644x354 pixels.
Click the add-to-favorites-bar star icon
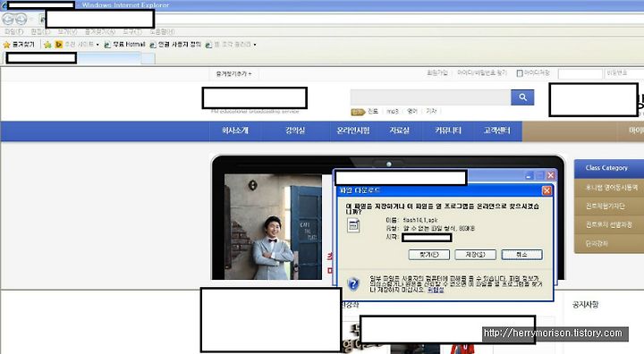[47, 45]
